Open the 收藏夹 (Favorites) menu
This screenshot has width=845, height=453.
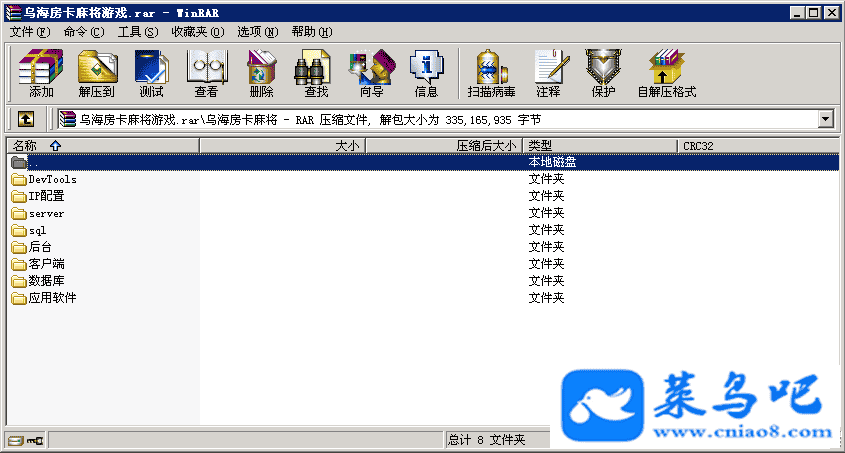coord(194,32)
